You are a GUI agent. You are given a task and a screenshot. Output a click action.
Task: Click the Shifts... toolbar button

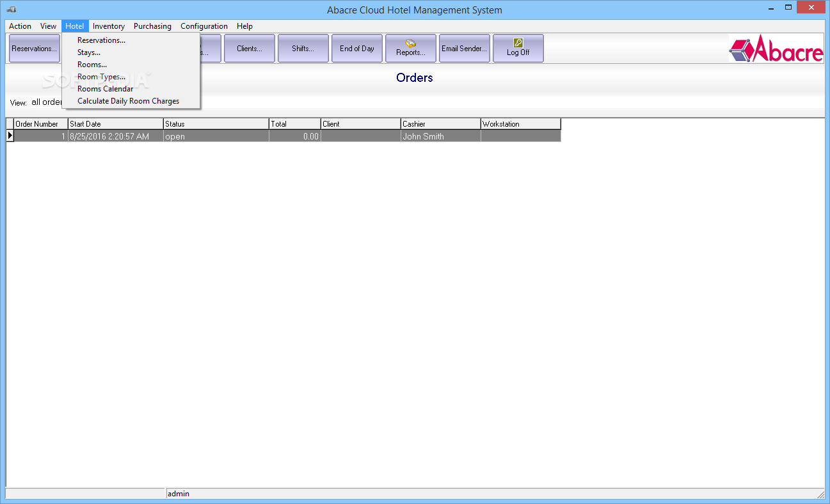[x=303, y=49]
